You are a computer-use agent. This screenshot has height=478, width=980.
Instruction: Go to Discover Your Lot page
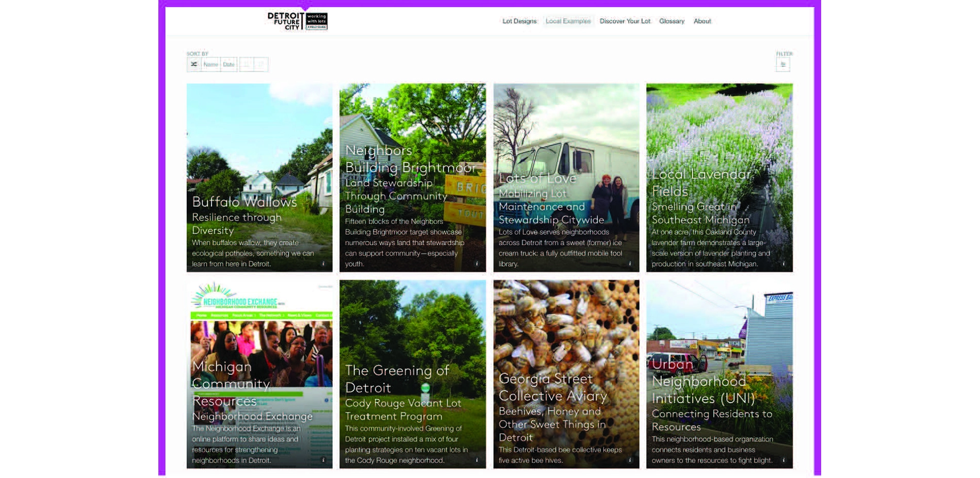[625, 21]
